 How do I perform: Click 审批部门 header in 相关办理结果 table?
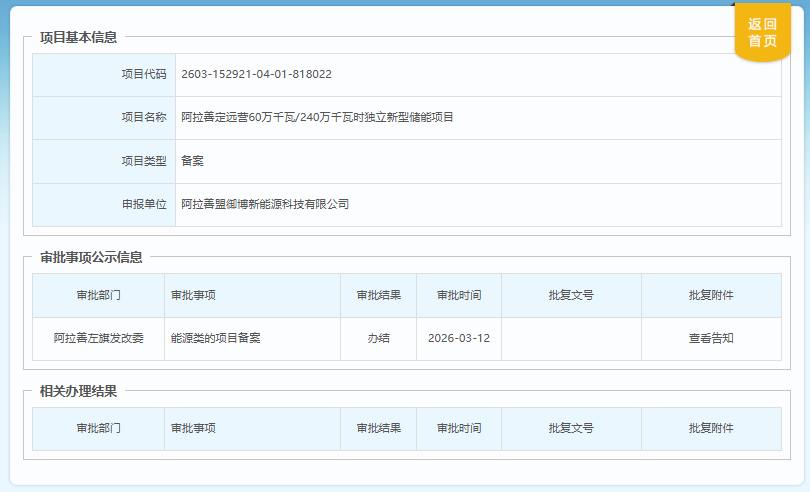click(98, 428)
